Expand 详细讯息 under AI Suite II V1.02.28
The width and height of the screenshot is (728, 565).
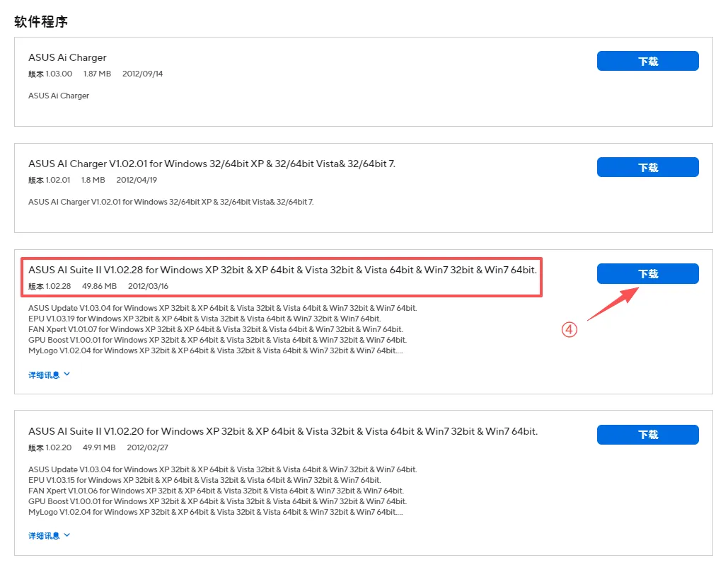(x=49, y=375)
